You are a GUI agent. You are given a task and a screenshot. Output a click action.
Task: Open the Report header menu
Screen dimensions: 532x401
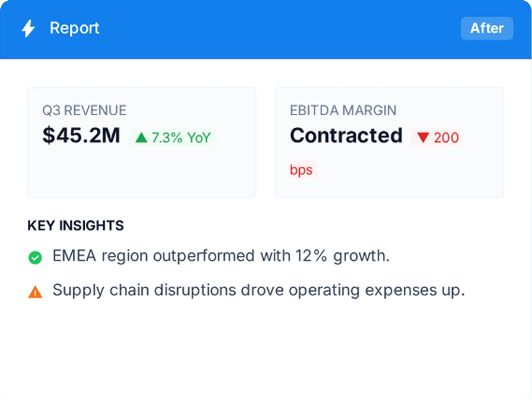[x=74, y=28]
